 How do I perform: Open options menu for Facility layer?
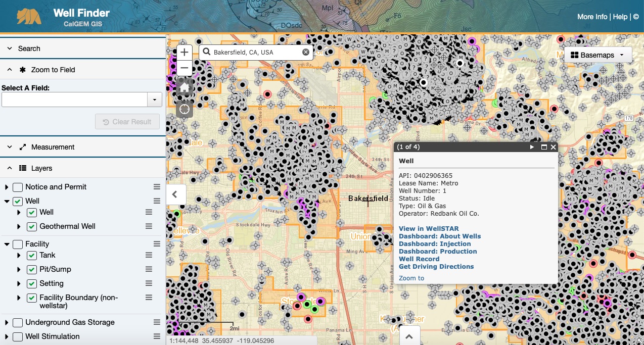[157, 244]
